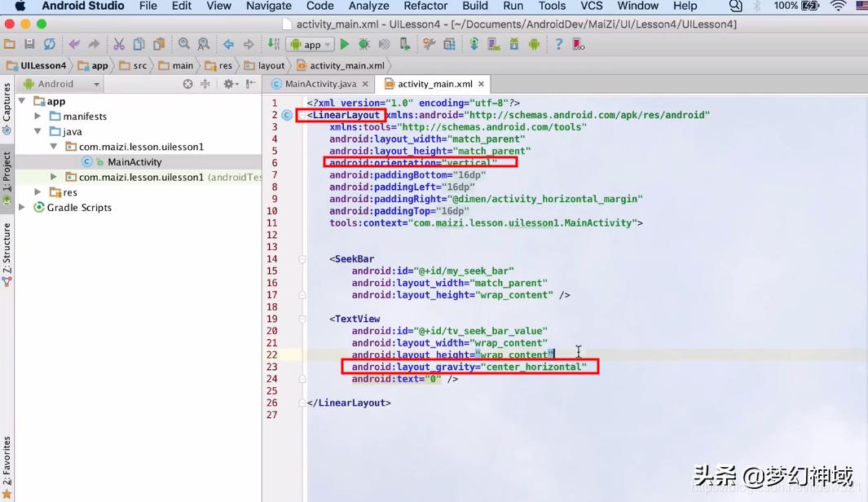This screenshot has height=502, width=868.
Task: Click the Cut scissors icon
Action: pos(119,45)
